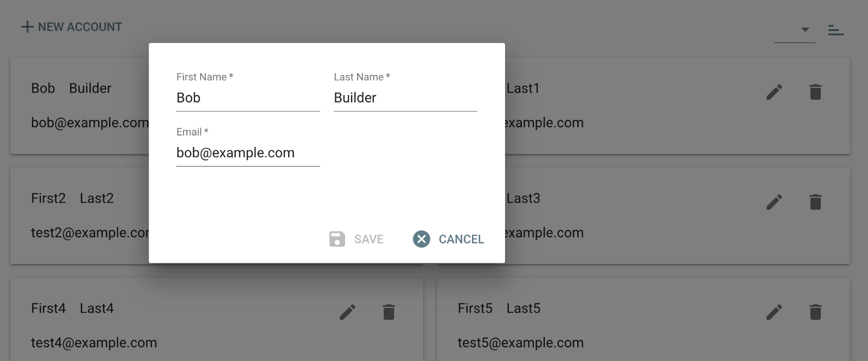
Task: Edit the Last3 account with pencil icon
Action: click(x=774, y=202)
